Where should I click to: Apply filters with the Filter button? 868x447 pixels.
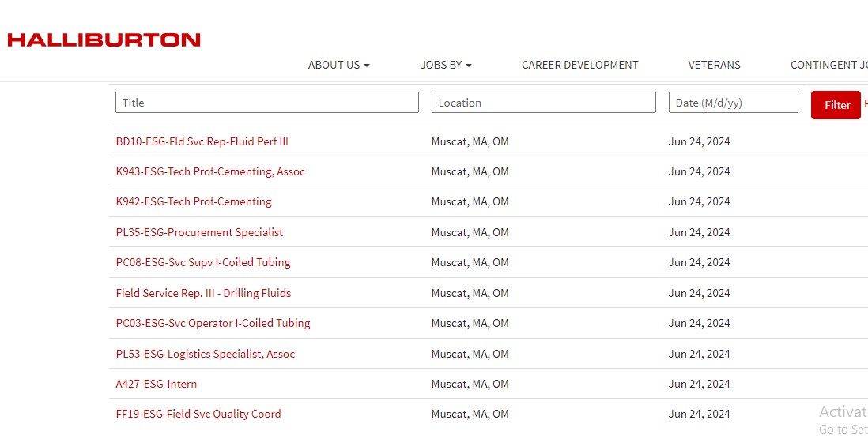[836, 104]
